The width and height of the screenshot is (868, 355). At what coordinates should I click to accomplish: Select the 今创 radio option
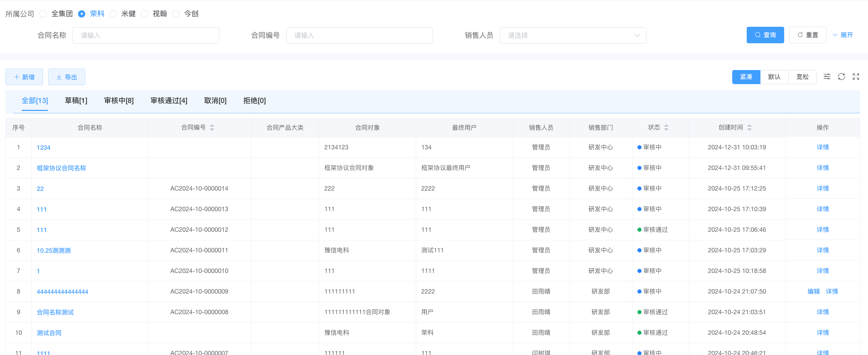click(x=176, y=14)
